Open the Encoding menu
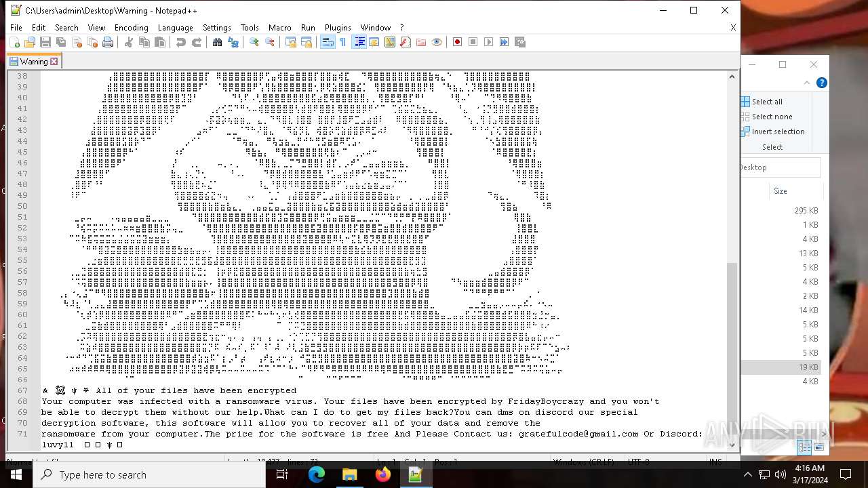Image resolution: width=868 pixels, height=488 pixels. [131, 28]
